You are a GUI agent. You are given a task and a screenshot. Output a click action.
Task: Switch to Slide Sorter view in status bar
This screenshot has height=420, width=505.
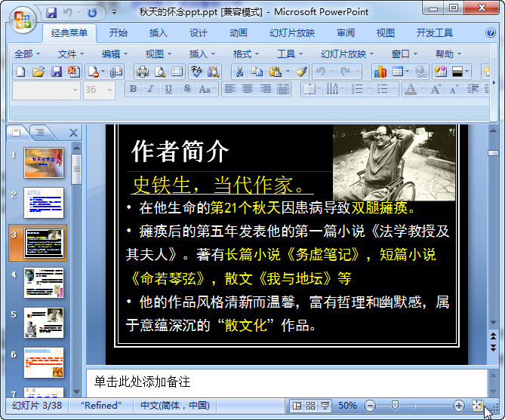[x=310, y=406]
